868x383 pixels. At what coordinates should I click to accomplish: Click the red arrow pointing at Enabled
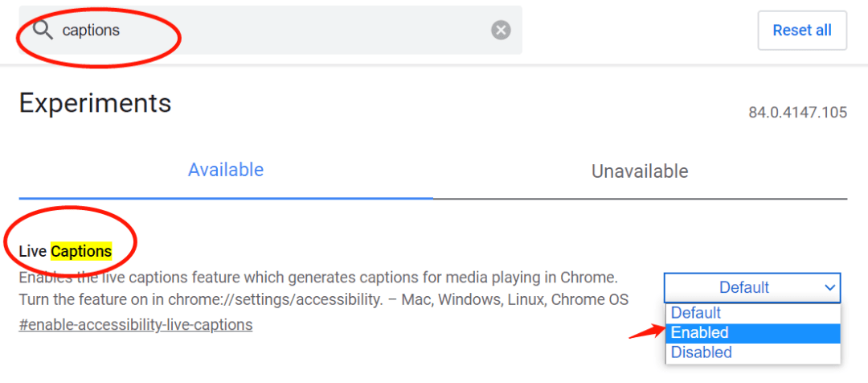click(x=645, y=332)
